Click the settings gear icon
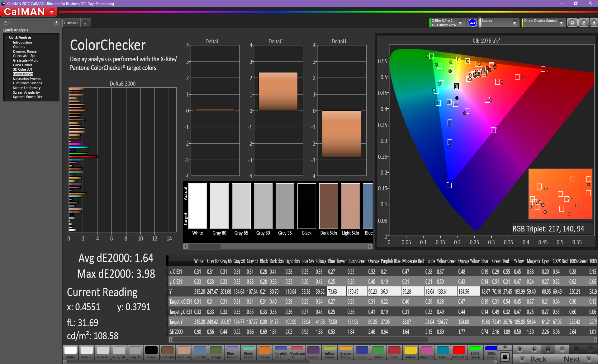The width and height of the screenshot is (598, 364). tap(572, 23)
